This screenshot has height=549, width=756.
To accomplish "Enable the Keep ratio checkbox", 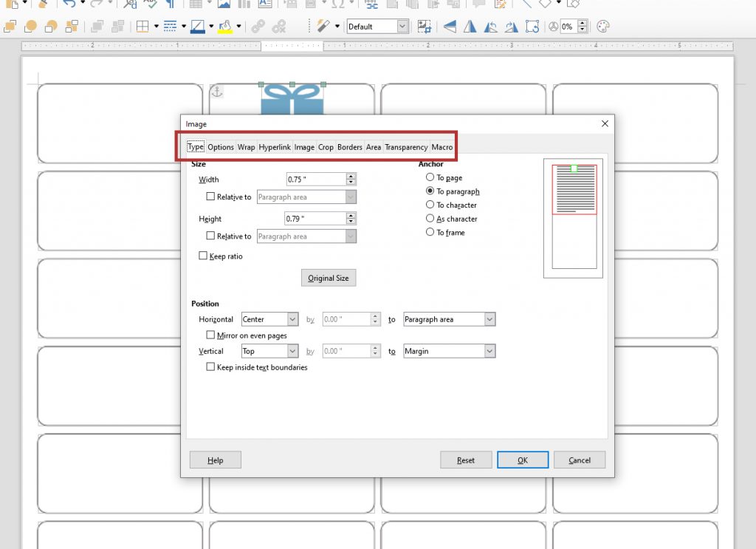I will [x=203, y=256].
